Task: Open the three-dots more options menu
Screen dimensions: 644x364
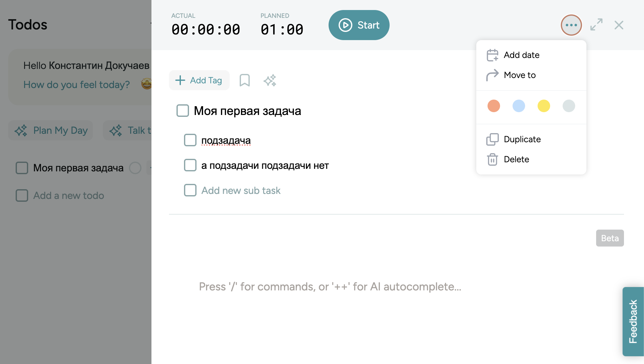Action: [571, 25]
